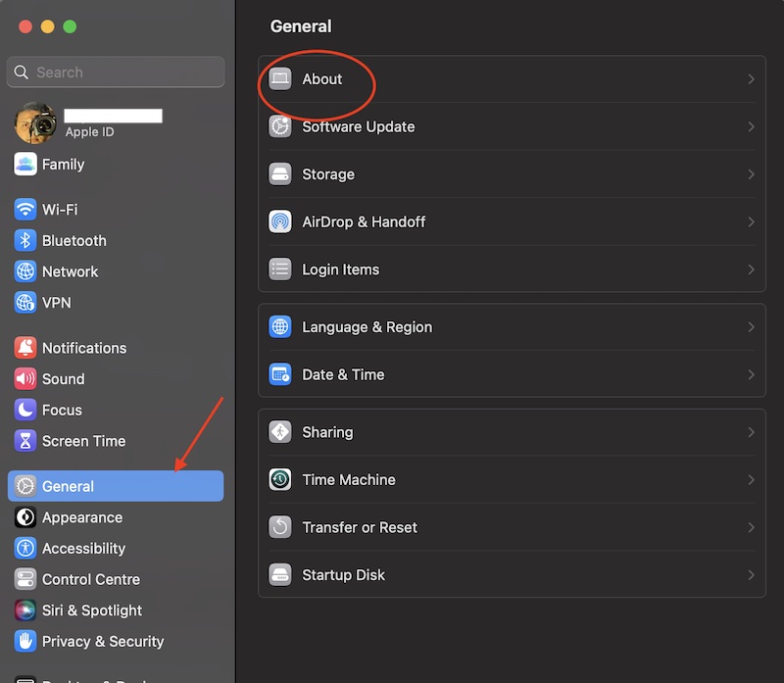Open Language & Region settings

[x=512, y=327]
